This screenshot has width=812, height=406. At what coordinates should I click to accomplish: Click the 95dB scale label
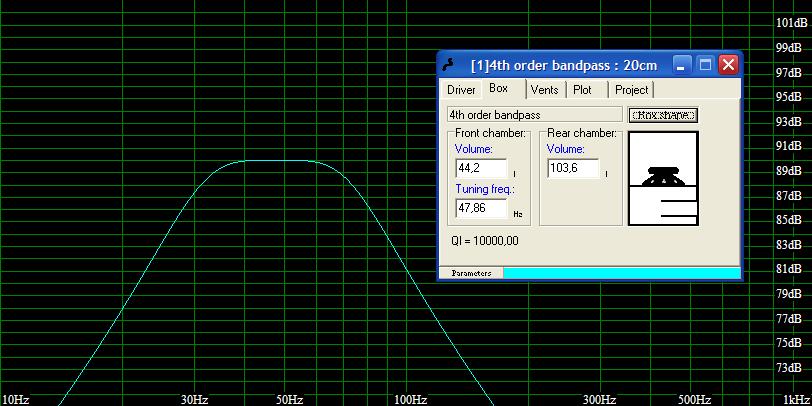[x=791, y=97]
